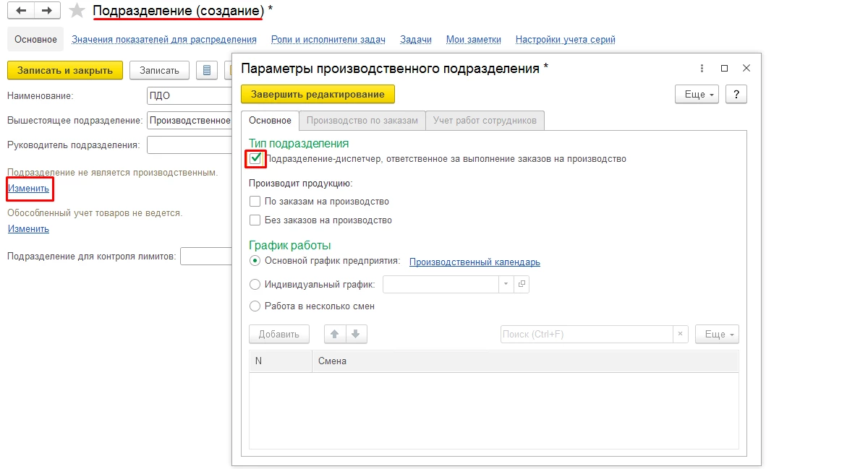Viewport: 868px width, 469px height.
Task: Click the Записать button
Action: tap(159, 70)
